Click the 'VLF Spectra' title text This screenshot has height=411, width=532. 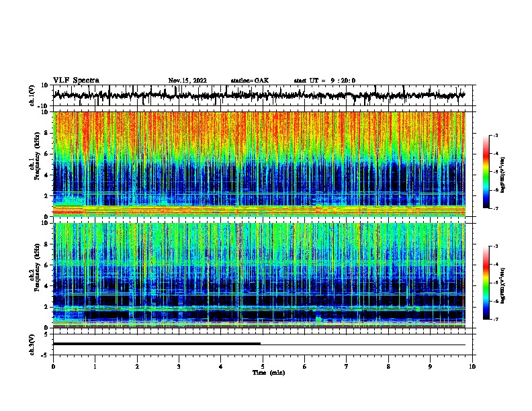click(x=76, y=81)
